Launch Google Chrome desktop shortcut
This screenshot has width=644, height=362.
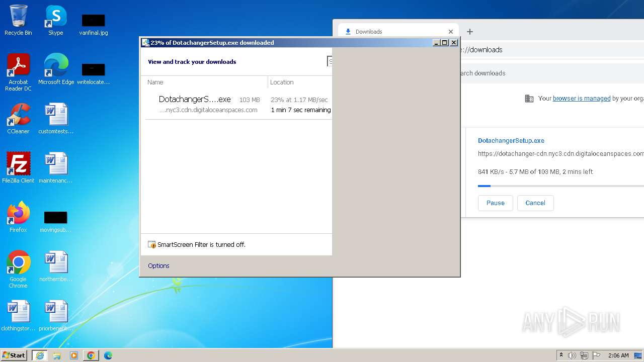pos(18,269)
